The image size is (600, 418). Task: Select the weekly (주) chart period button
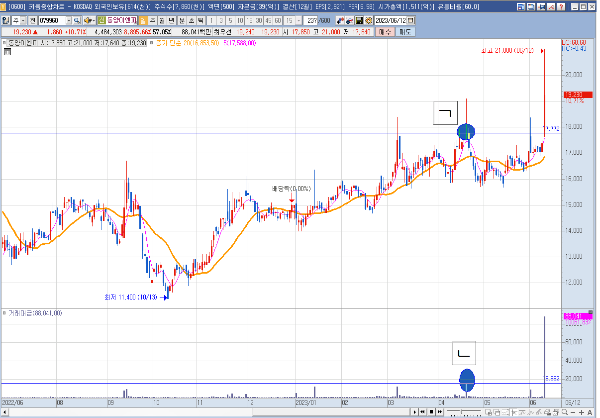152,20
